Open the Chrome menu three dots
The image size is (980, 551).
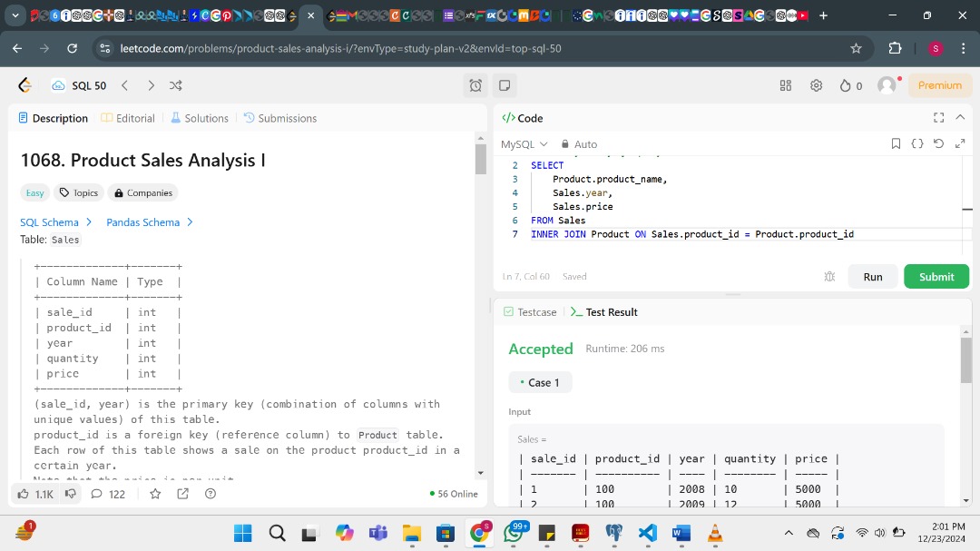(x=963, y=48)
